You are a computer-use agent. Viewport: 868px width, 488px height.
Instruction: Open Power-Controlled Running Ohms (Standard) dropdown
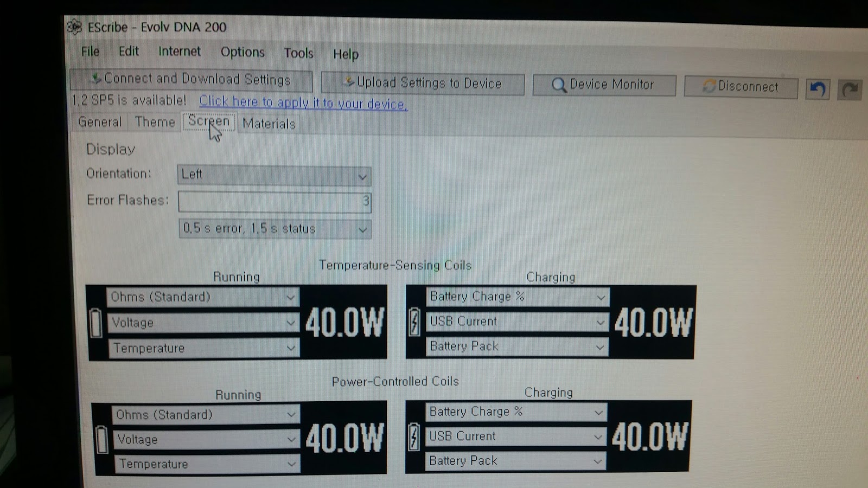point(206,415)
